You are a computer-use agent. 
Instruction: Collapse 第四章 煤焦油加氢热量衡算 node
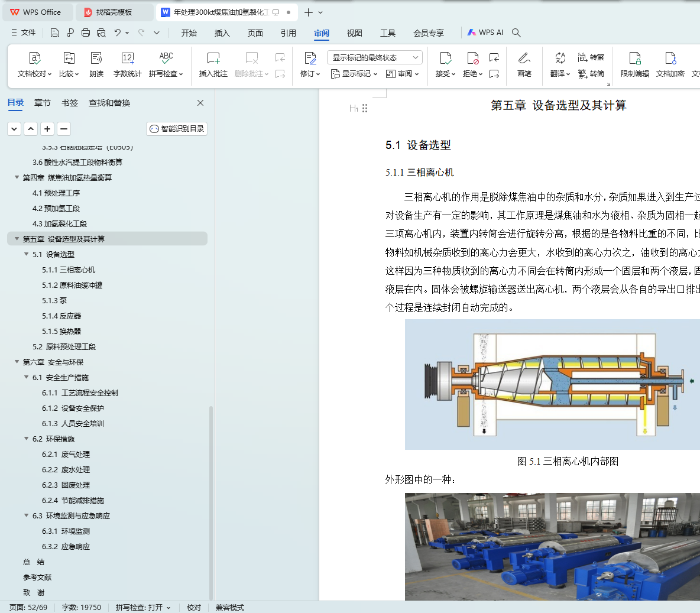(17, 177)
